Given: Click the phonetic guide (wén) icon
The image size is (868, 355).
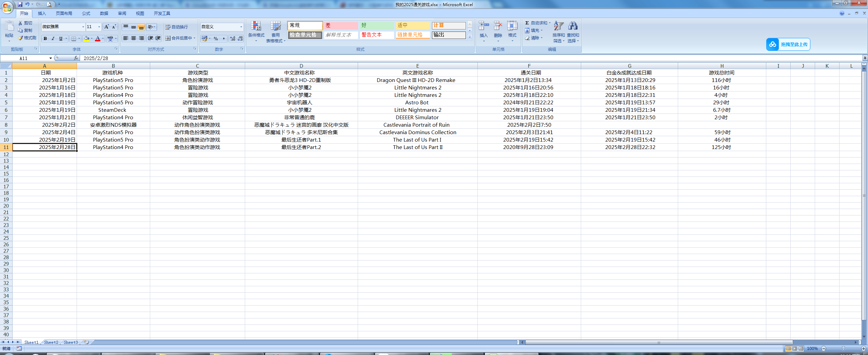Looking at the screenshot, I should 110,39.
